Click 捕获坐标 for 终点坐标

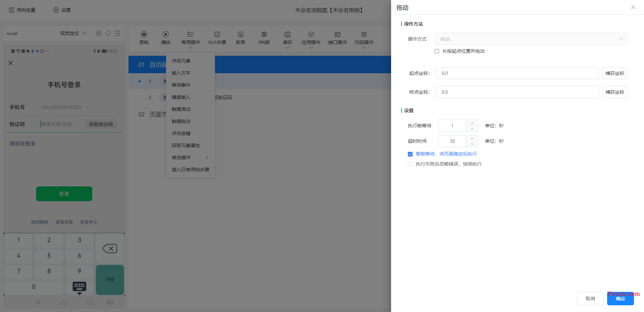[x=614, y=92]
